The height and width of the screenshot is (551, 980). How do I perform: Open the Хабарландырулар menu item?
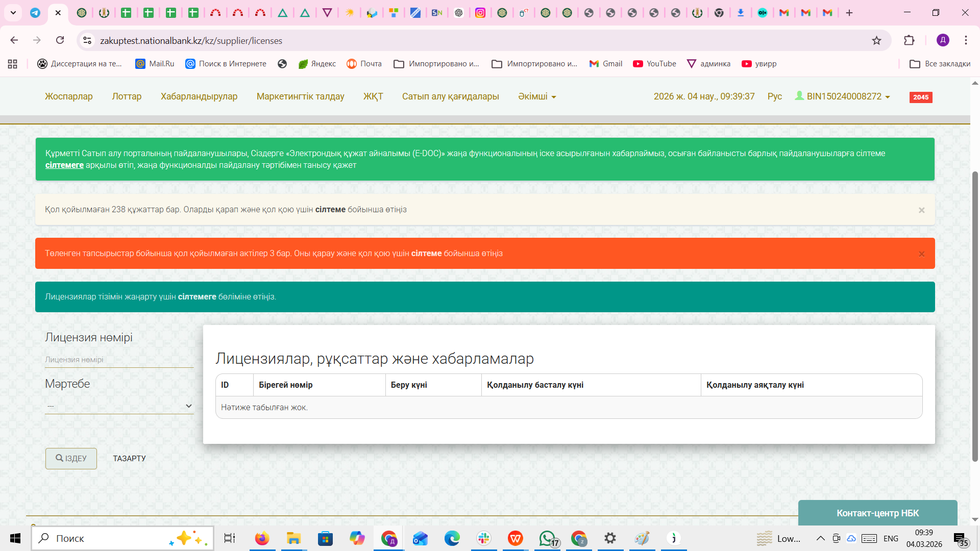point(199,96)
